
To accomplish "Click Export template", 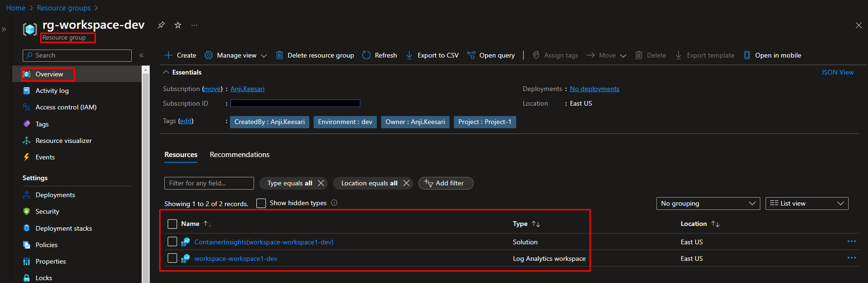I will coord(705,55).
